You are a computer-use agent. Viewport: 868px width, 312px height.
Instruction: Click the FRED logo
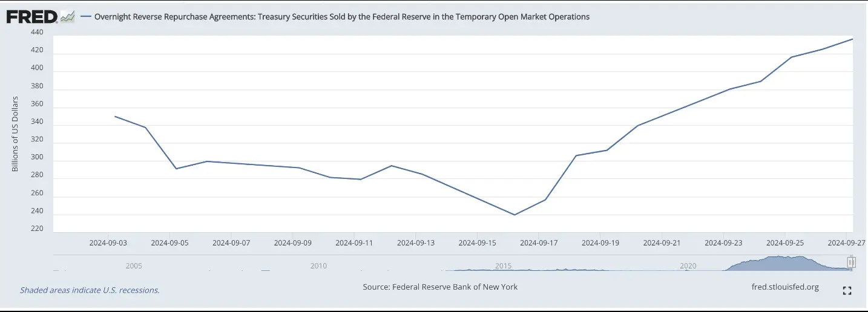(31, 17)
